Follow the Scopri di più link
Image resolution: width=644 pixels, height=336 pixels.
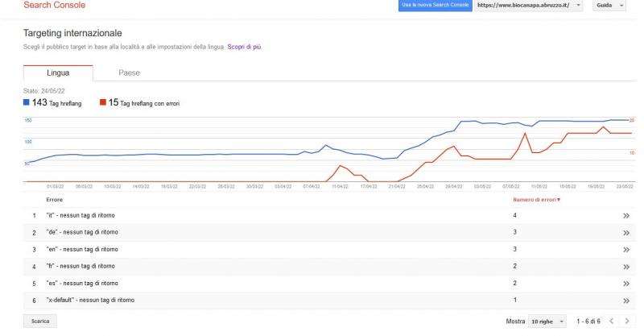[x=244, y=47]
